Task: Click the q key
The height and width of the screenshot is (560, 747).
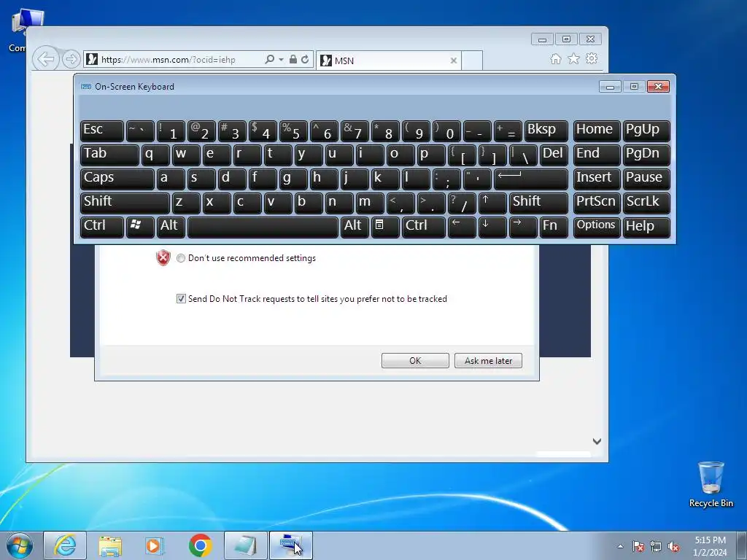Action: (x=155, y=155)
